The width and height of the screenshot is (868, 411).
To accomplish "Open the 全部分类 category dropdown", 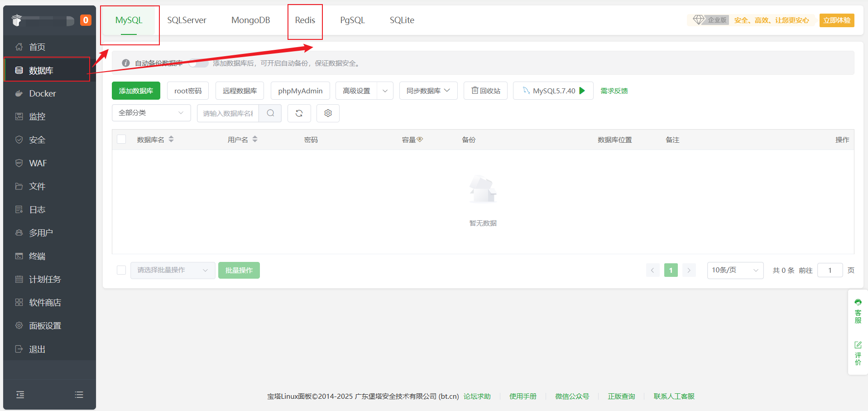I will click(x=151, y=113).
